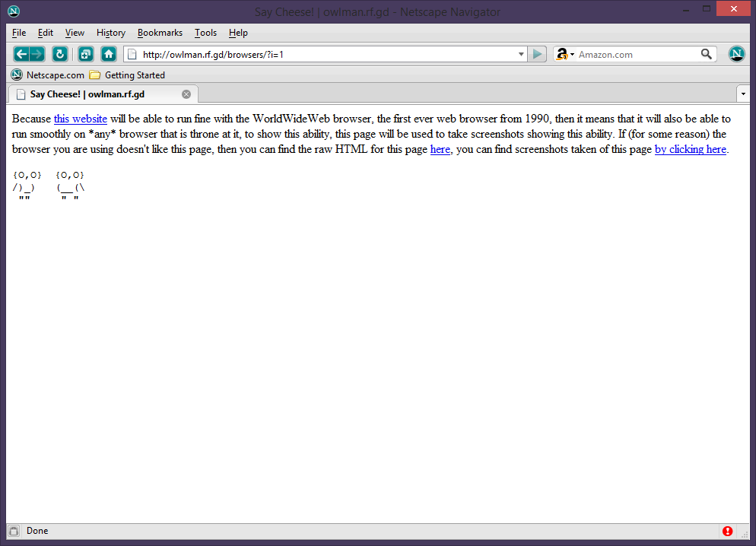Open the "by clicking here" screenshots link
The image size is (756, 546).
690,149
